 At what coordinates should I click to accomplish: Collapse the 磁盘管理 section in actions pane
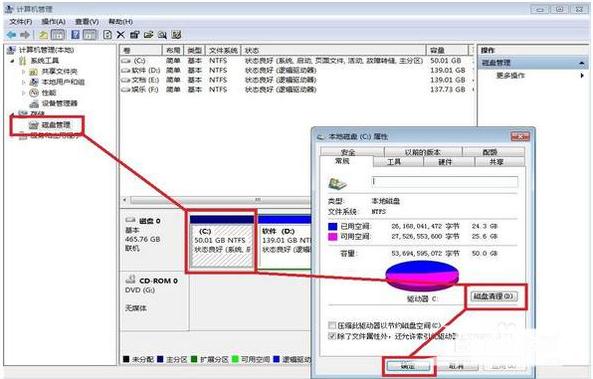point(582,63)
